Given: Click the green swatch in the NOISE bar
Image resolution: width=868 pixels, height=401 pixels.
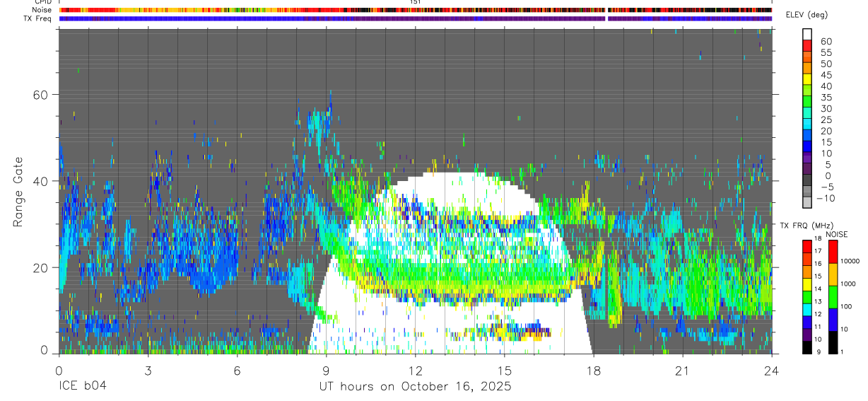Looking at the screenshot, I should coord(833,297).
